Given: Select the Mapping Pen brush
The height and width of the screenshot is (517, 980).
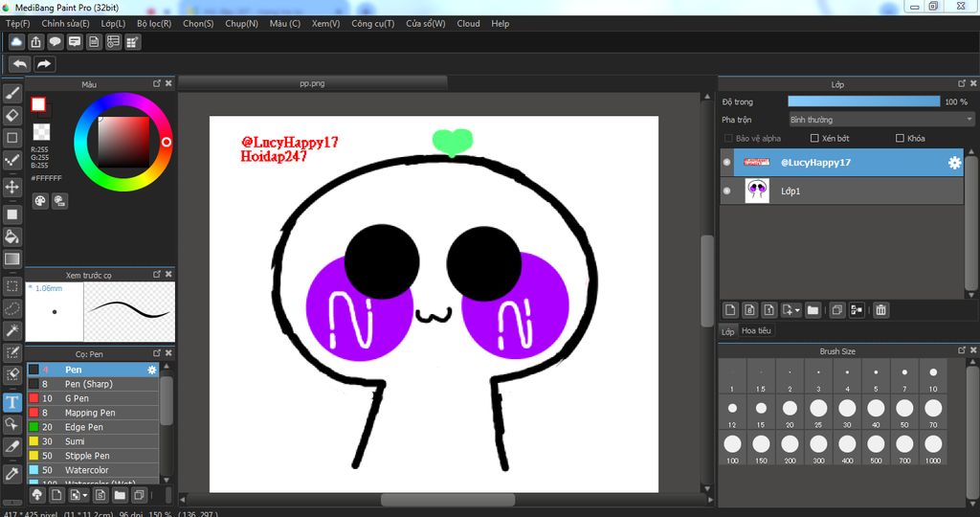Looking at the screenshot, I should coord(93,413).
